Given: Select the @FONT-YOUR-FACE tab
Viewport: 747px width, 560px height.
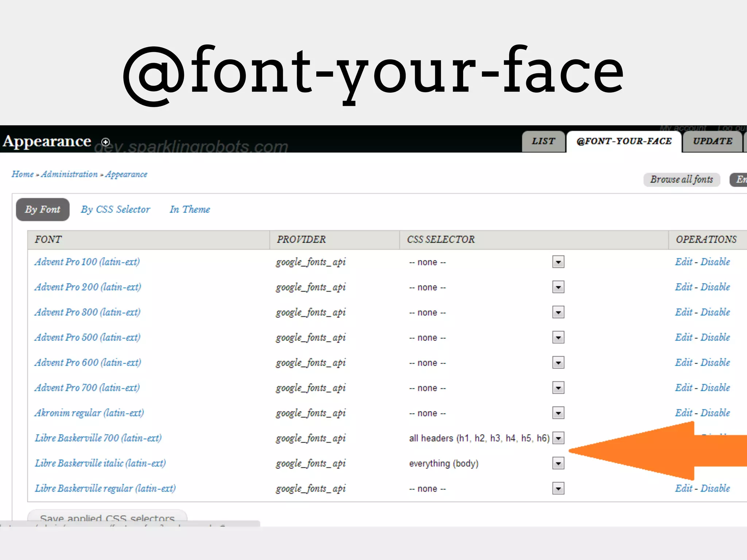Looking at the screenshot, I should click(624, 141).
